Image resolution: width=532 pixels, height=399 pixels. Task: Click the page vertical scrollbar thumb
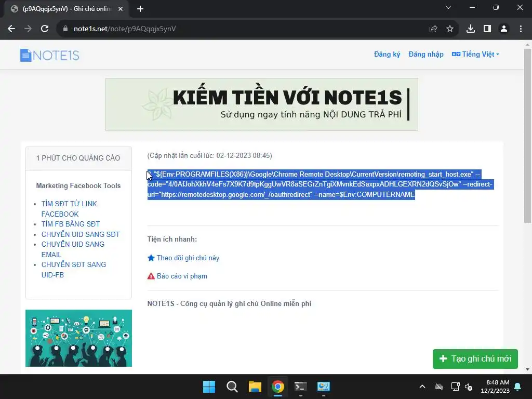tap(527, 136)
